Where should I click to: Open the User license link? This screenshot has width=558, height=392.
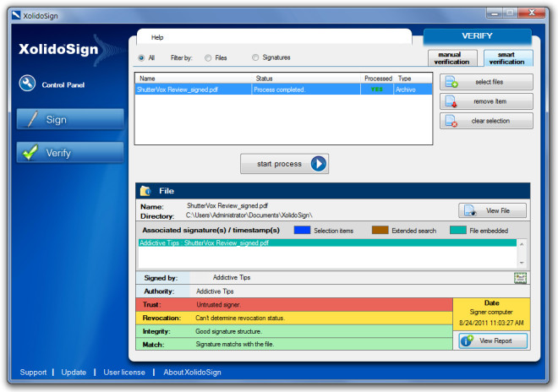(124, 372)
